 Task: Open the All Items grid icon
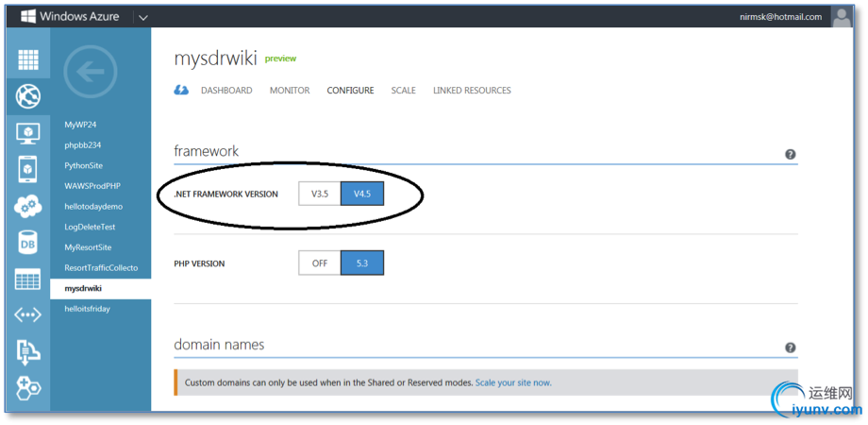(28, 59)
